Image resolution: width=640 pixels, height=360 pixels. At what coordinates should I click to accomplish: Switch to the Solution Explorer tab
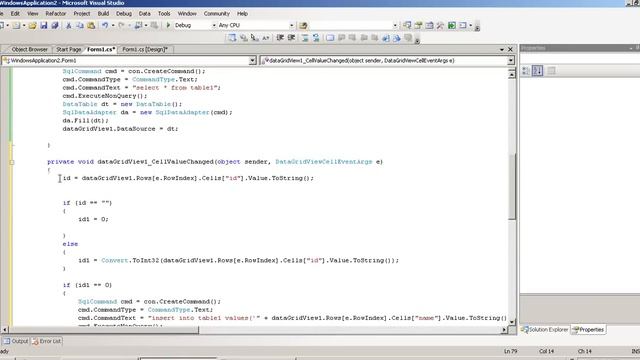tap(545, 329)
